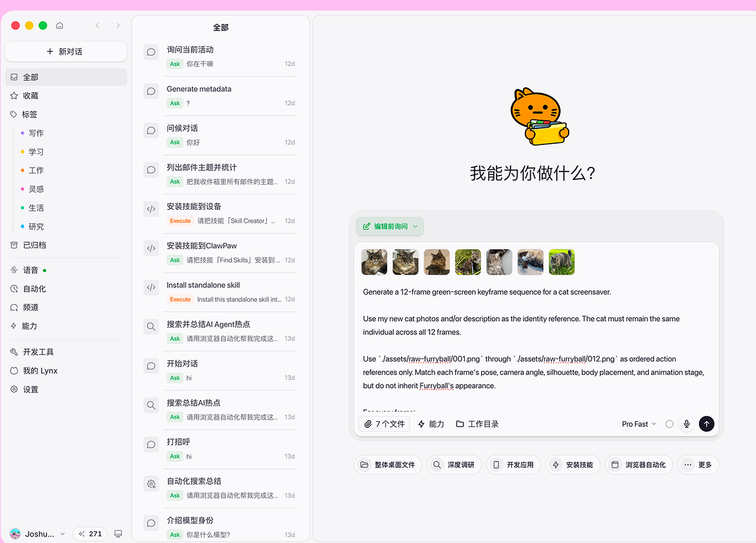This screenshot has height=543, width=756.
Task: Click the 7 个文件 attachments button
Action: (x=384, y=424)
